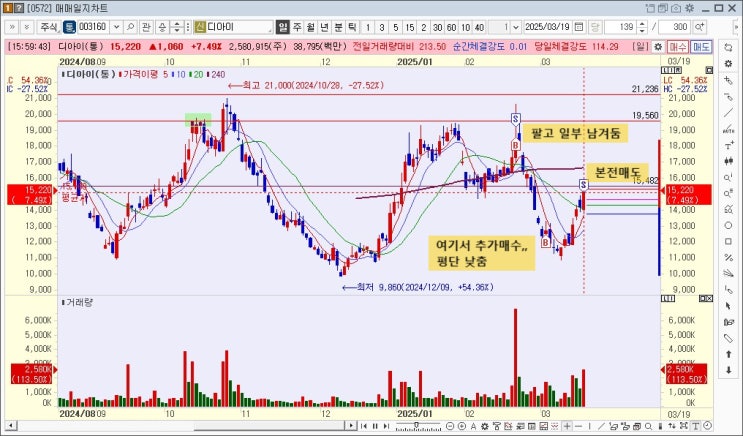The width and height of the screenshot is (743, 436).
Task: Toggle the text 'T' display button
Action: (x=696, y=426)
